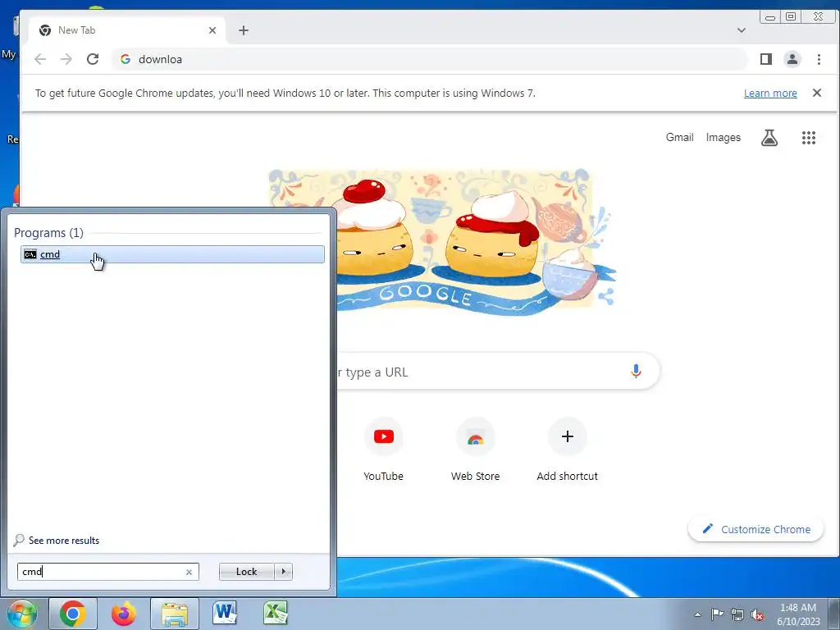Go forward in Chrome
Viewport: 840px width, 630px height.
coord(66,59)
